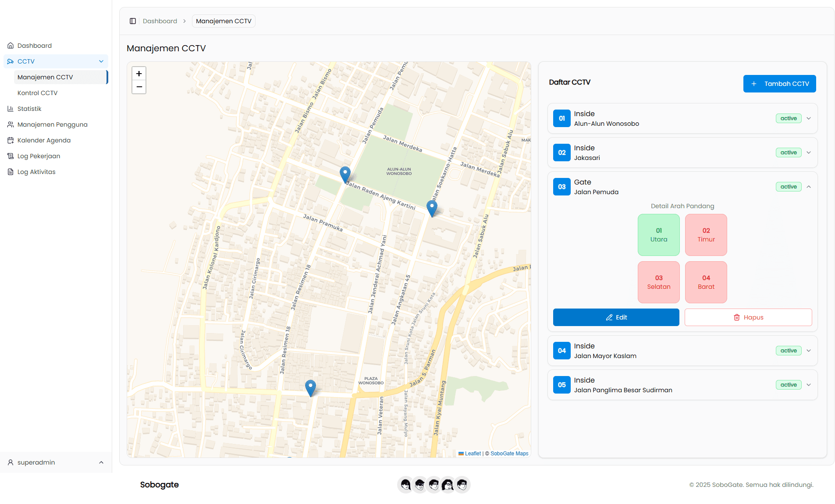This screenshot has height=504, width=835.
Task: Open Kontrol CCTV submenu item
Action: pos(38,93)
